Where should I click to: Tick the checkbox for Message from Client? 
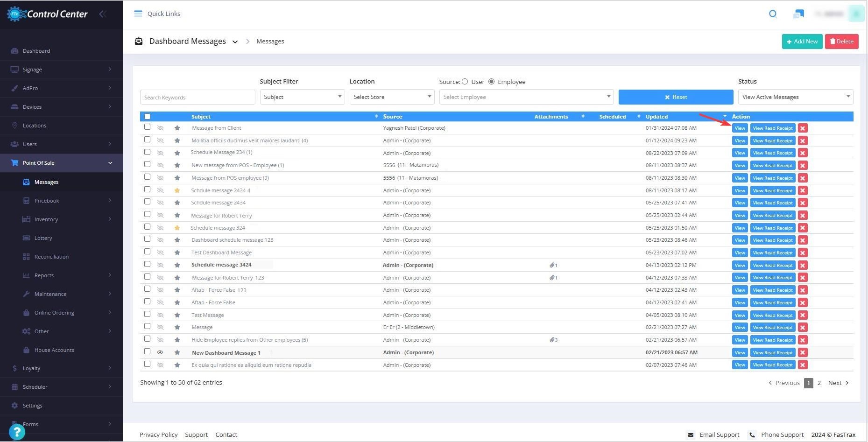(148, 127)
